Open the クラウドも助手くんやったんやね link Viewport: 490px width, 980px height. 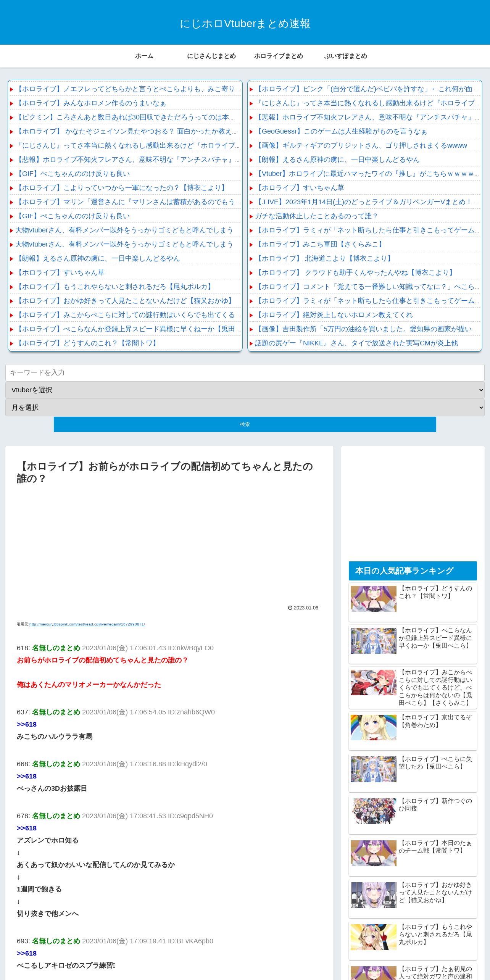point(355,272)
